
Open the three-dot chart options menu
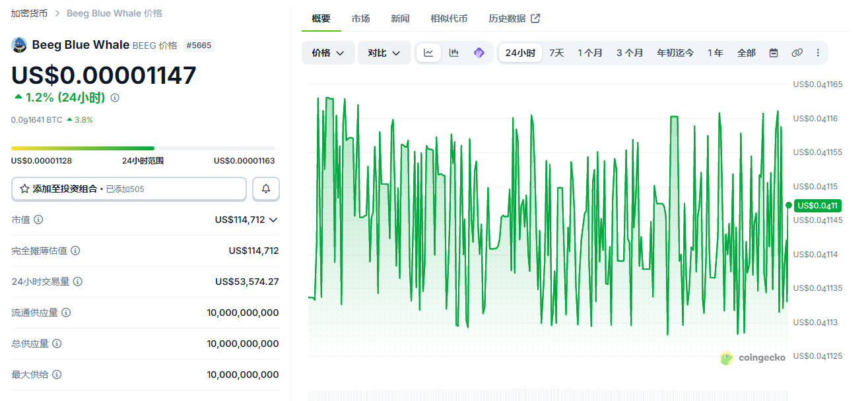click(818, 53)
